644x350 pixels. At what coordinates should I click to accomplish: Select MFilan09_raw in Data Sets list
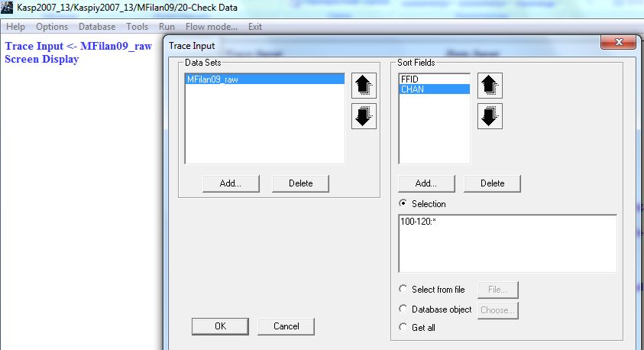click(x=265, y=79)
